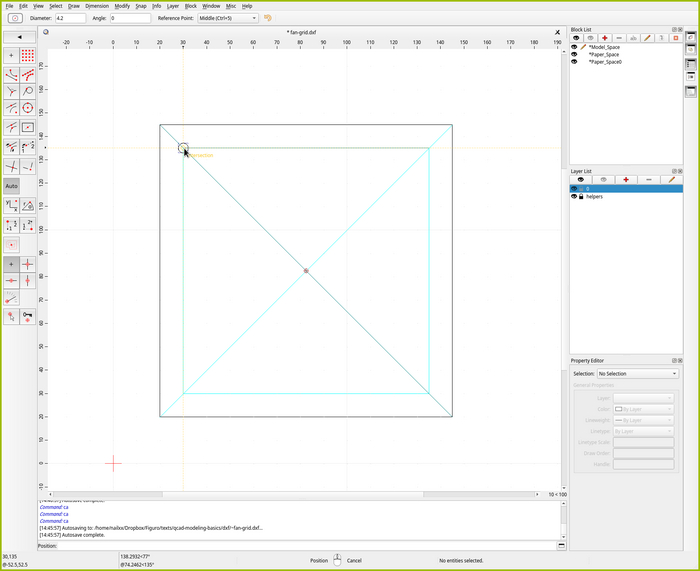Open the Selection dropdown in Property Editor

pos(637,374)
